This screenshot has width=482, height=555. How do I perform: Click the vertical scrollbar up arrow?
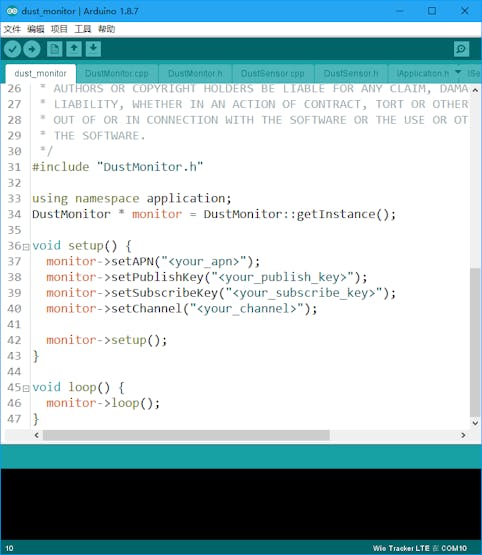(475, 90)
